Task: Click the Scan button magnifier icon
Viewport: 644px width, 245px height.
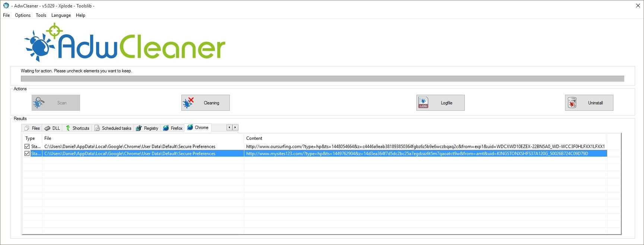Action: (39, 103)
